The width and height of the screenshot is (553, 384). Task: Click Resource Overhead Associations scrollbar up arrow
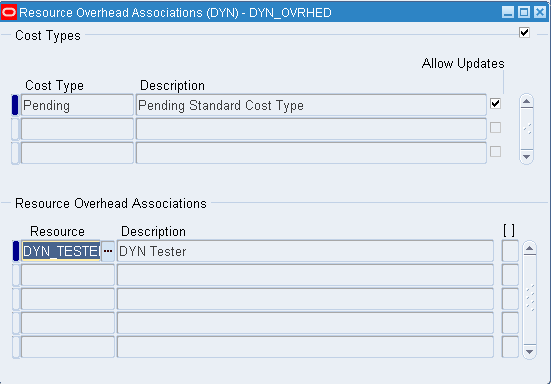coord(529,249)
